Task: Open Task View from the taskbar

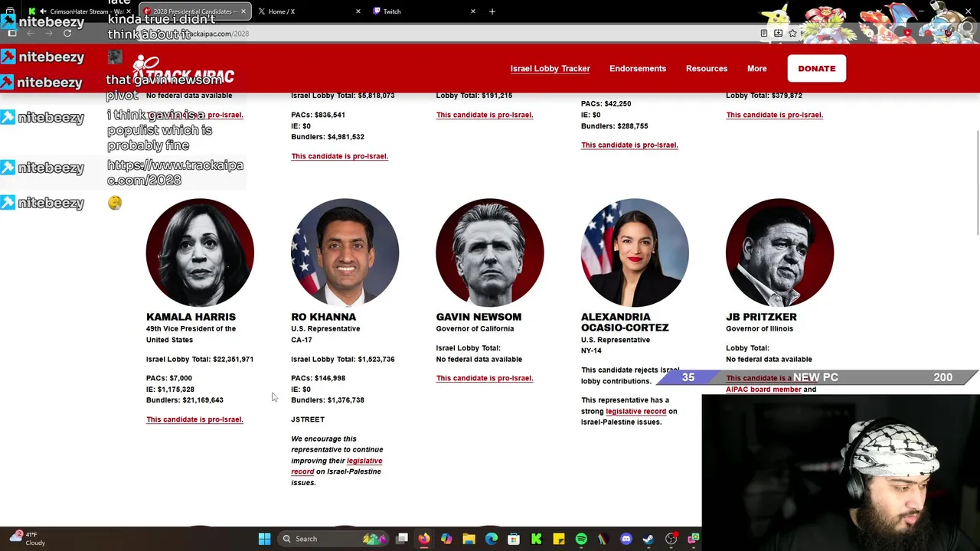Action: pos(402,539)
